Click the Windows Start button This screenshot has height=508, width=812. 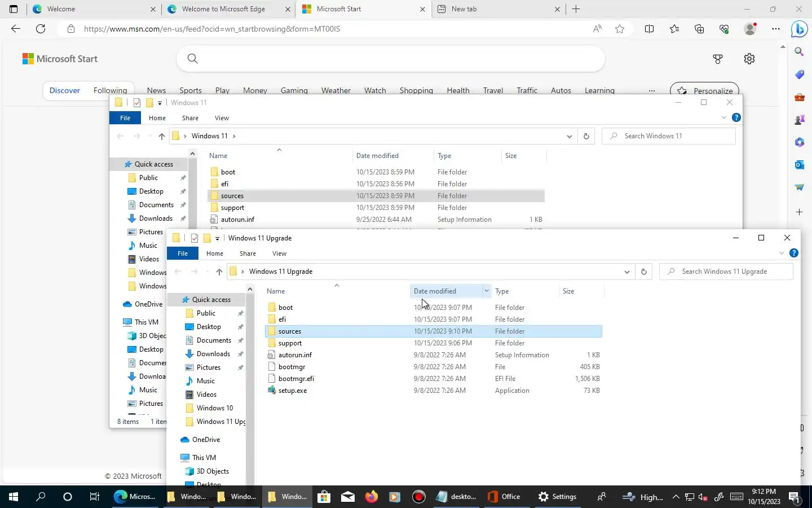coord(14,497)
